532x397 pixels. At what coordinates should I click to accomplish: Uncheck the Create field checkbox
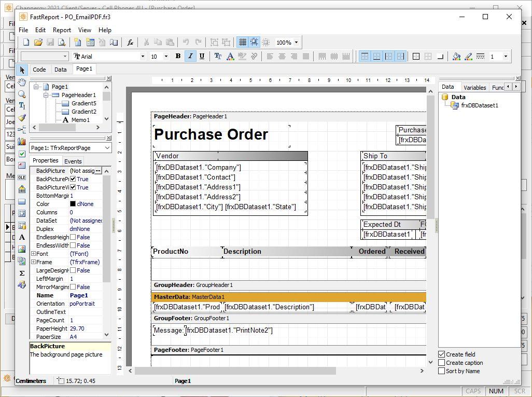click(441, 354)
